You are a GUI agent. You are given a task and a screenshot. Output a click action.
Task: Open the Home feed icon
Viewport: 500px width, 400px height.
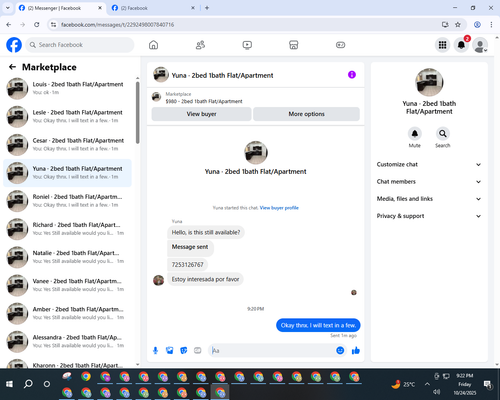click(x=153, y=45)
